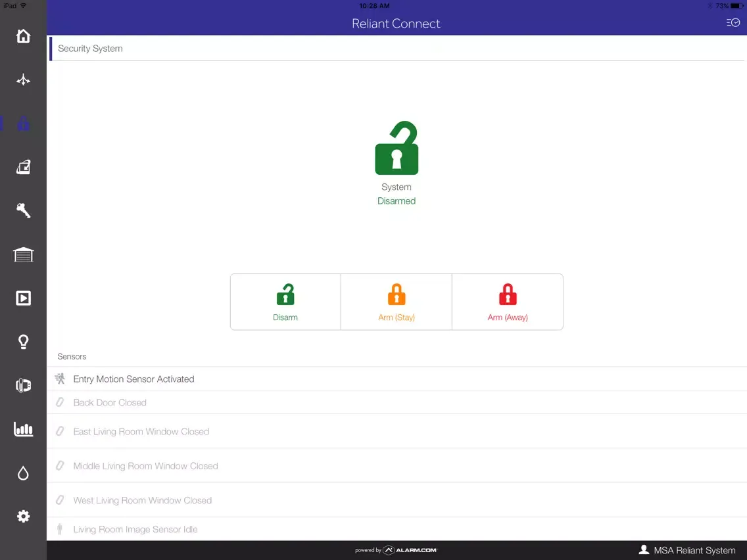Open the garage door sidebar icon
747x560 pixels.
pos(23,255)
